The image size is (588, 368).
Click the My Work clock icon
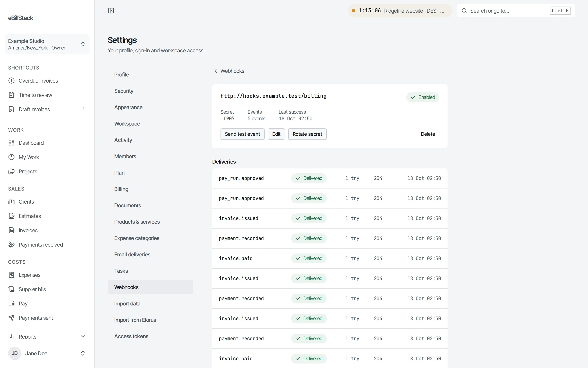pos(11,157)
